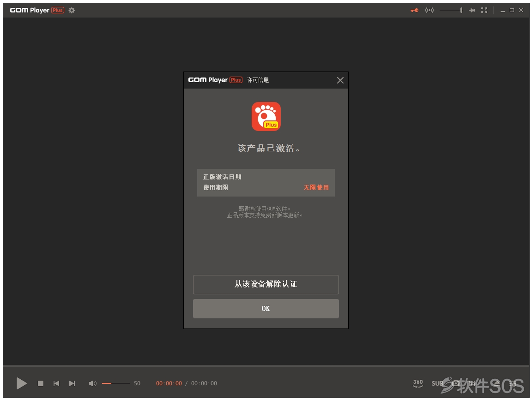Click the volume value 50
The image size is (532, 400).
pos(137,383)
